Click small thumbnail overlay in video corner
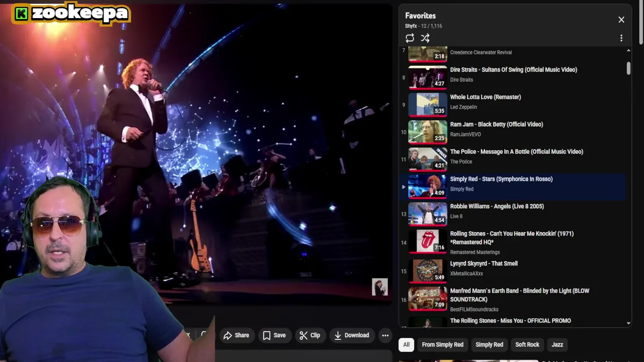 click(x=380, y=287)
